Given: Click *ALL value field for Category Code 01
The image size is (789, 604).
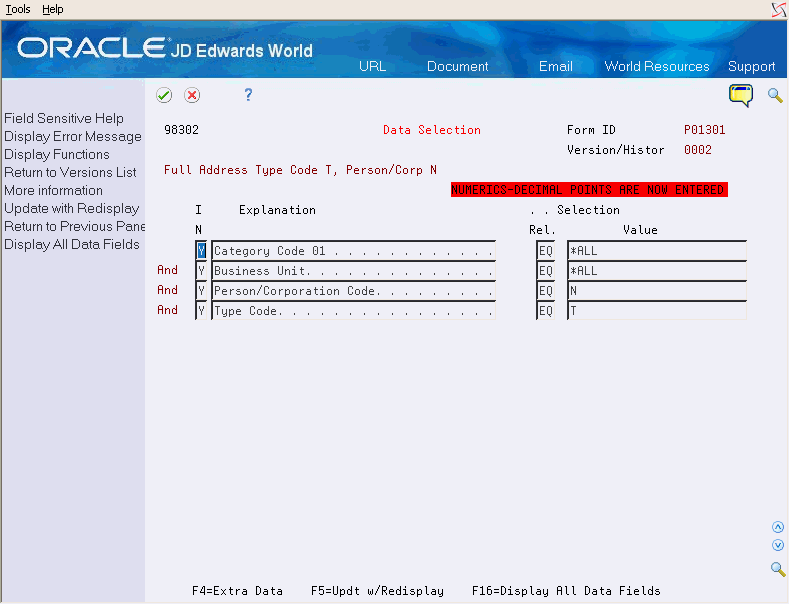Looking at the screenshot, I should [x=657, y=251].
